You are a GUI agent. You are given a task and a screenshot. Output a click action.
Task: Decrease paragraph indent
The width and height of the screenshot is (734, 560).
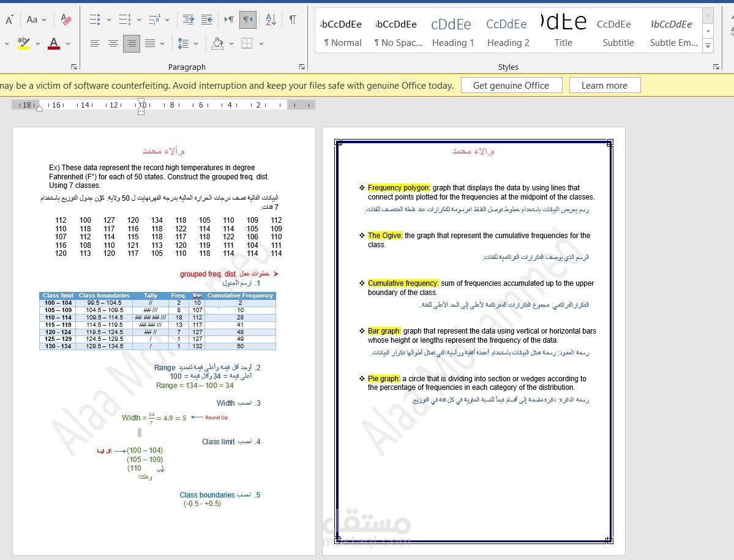coord(188,20)
